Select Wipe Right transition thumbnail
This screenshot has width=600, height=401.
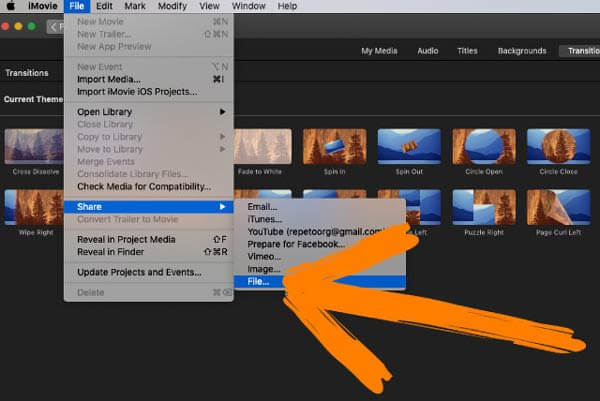[34, 207]
